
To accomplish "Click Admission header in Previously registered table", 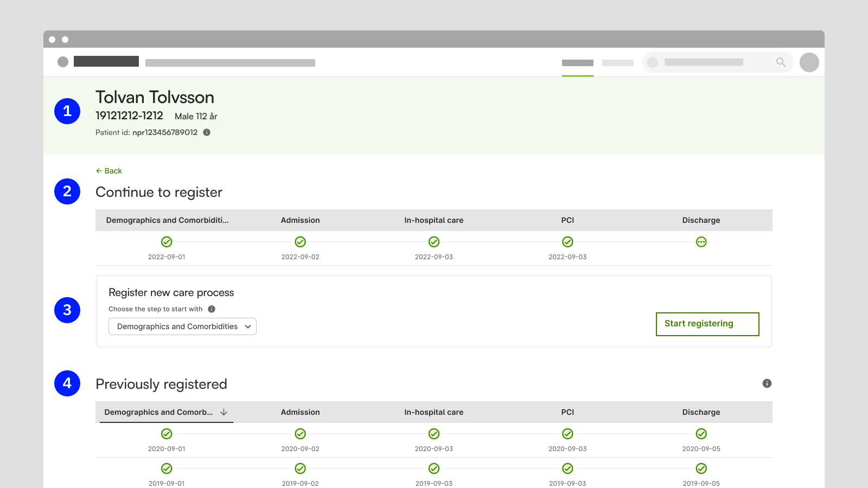I will tap(300, 412).
